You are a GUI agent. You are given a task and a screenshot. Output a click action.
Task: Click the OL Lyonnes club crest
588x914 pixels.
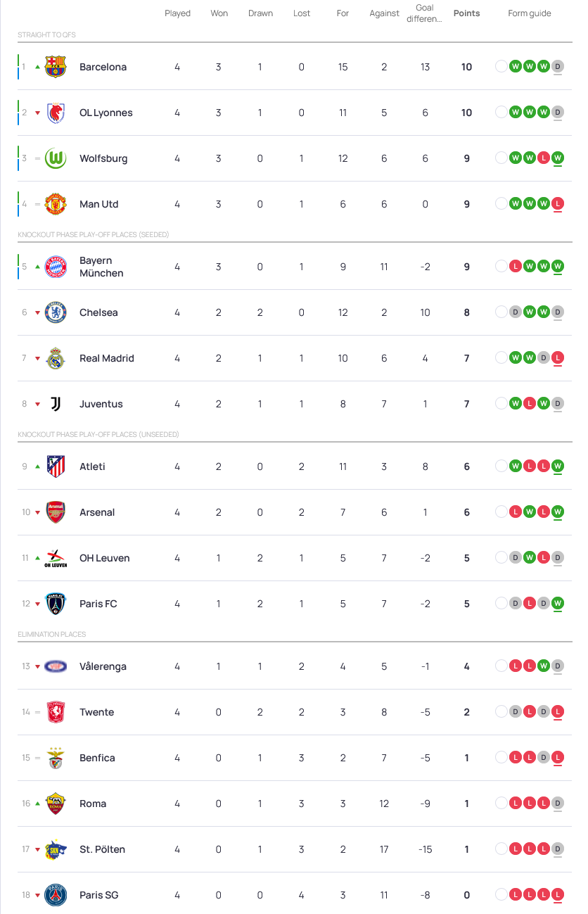coord(56,113)
